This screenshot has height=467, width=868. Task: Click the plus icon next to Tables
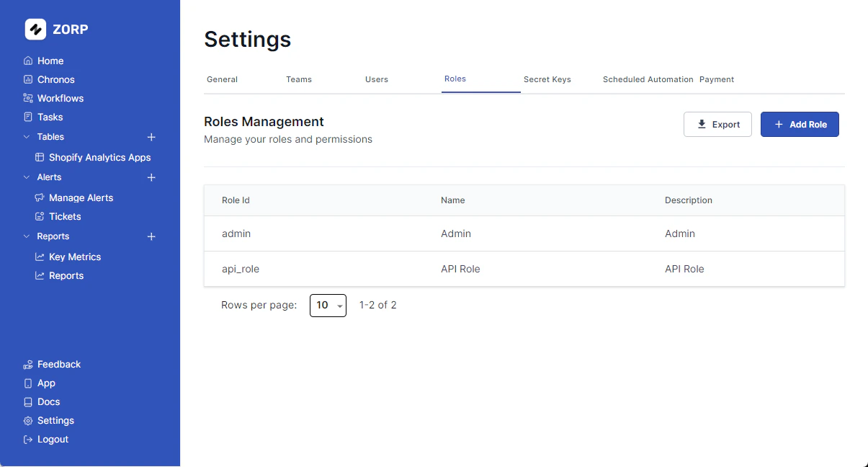click(x=151, y=137)
